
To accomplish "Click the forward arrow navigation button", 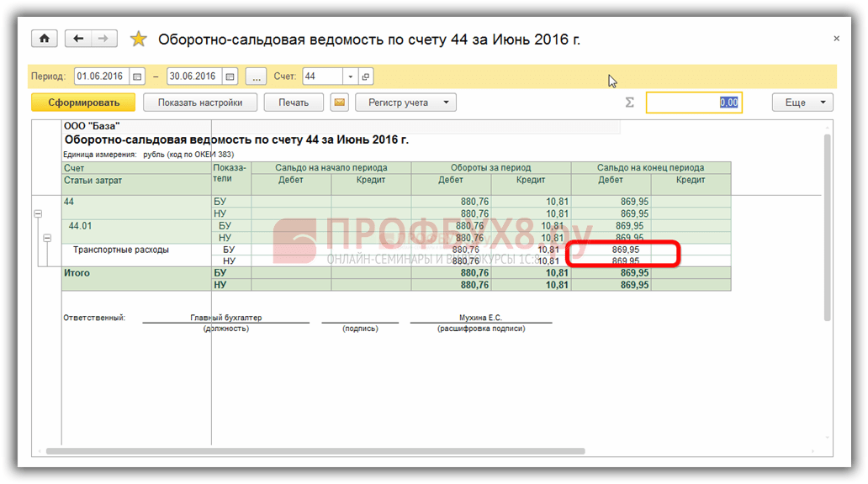I will [x=103, y=39].
